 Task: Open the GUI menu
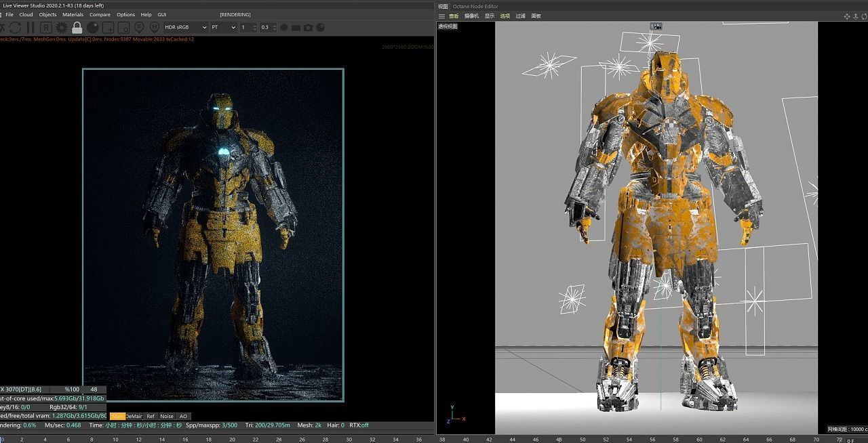tap(161, 14)
